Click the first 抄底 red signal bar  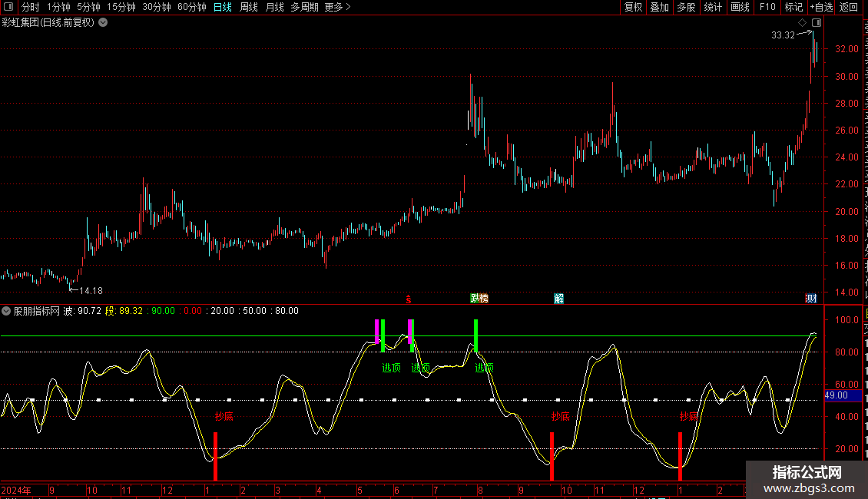point(215,456)
